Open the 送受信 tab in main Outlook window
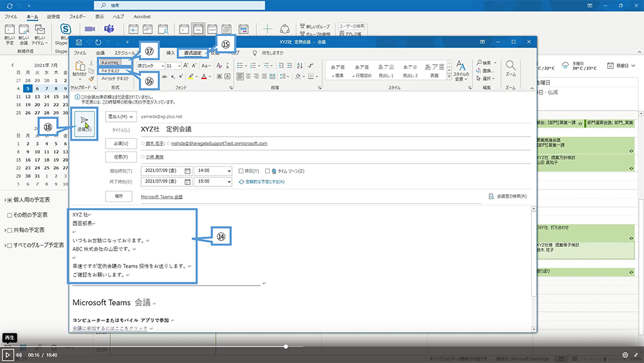Screen dimensions: 644x363 (53, 17)
